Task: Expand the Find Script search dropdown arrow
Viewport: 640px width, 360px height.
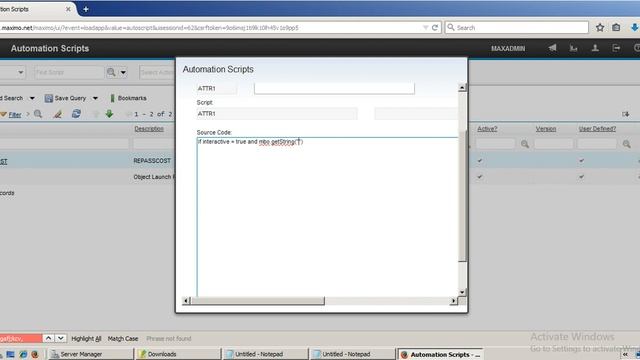Action: (x=123, y=73)
